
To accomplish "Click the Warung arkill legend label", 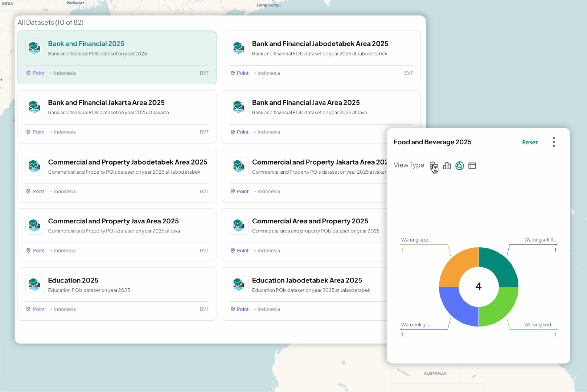I will point(540,240).
